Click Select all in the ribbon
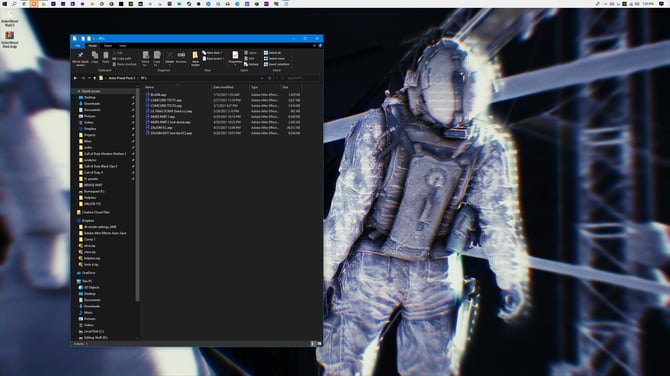 tap(272, 53)
